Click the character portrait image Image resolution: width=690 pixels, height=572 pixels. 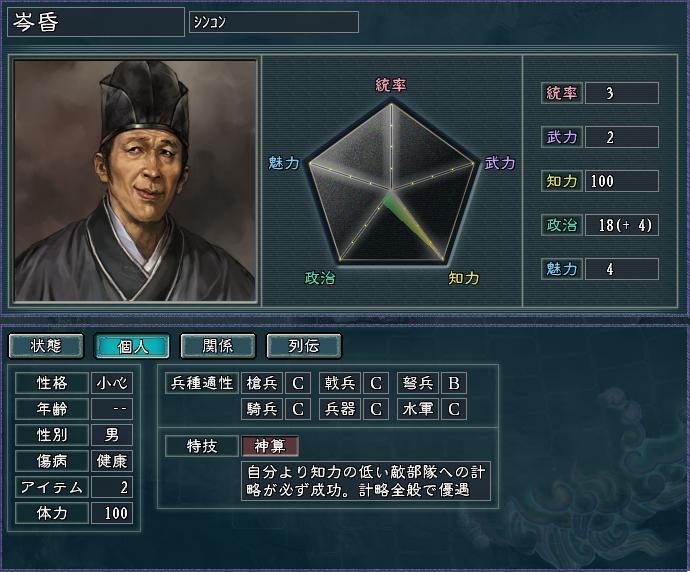click(x=135, y=180)
